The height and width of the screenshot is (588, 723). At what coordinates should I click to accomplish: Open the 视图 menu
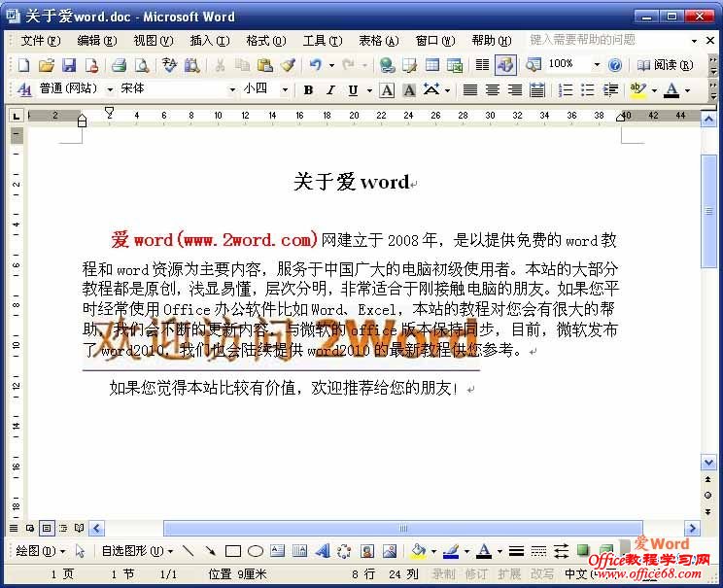[x=154, y=41]
